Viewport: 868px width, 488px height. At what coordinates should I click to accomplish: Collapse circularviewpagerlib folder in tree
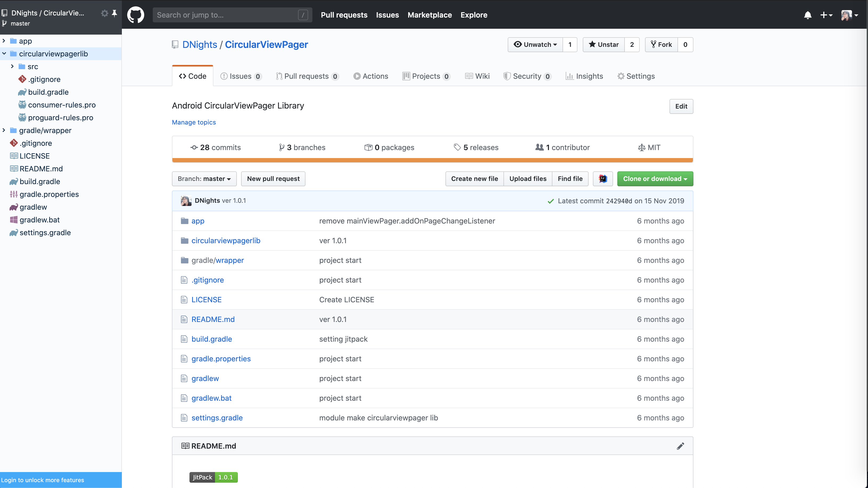4,53
